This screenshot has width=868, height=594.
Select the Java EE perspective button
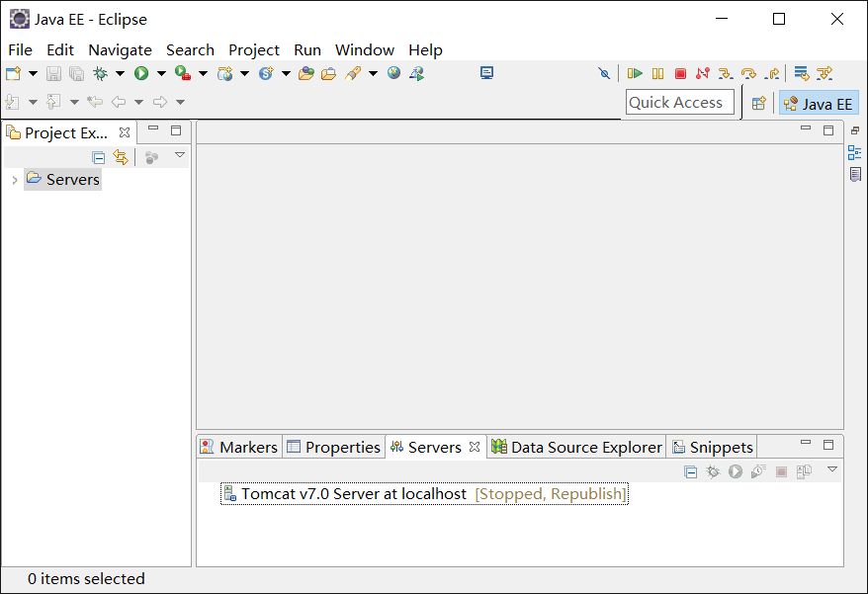coord(819,103)
